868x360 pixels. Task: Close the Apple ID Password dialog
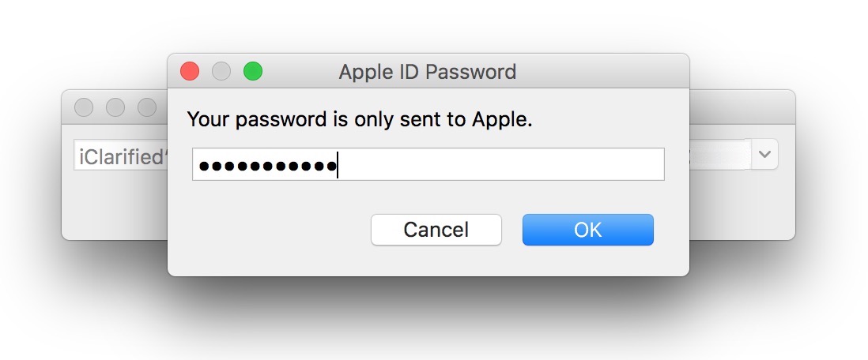click(x=190, y=72)
